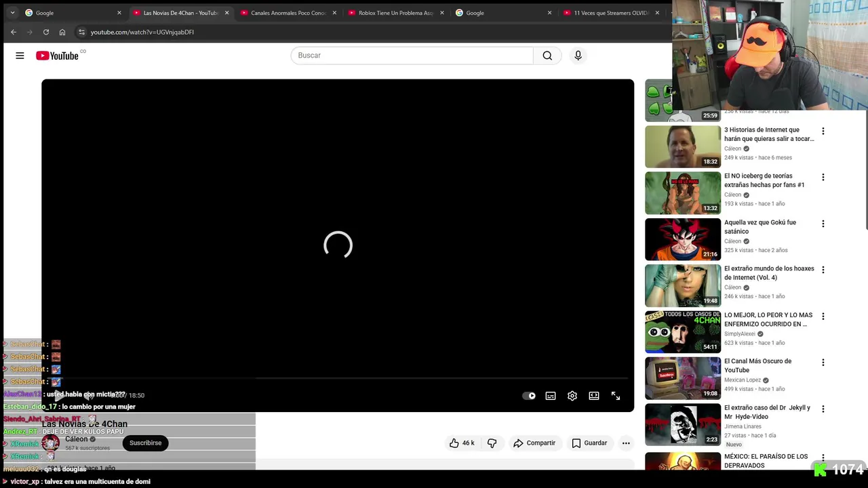Click the Compartir share button
868x488 pixels.
pos(534,443)
